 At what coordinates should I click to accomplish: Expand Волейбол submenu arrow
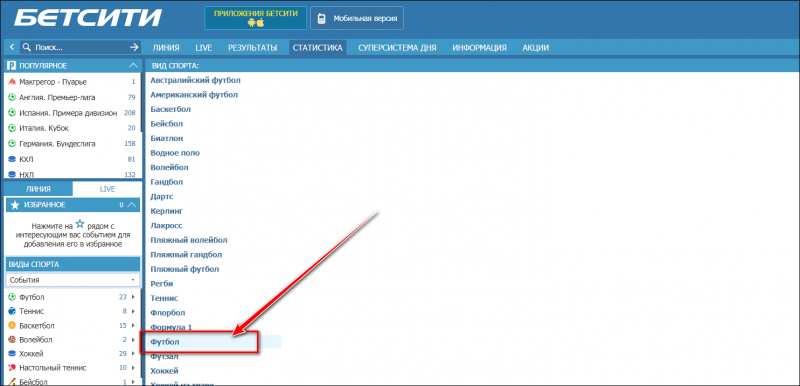[133, 340]
